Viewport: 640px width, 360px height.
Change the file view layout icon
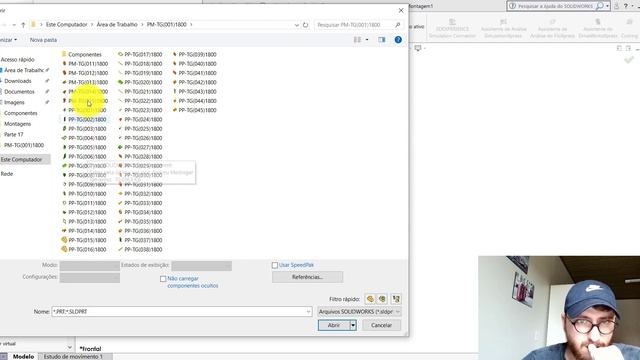(357, 40)
